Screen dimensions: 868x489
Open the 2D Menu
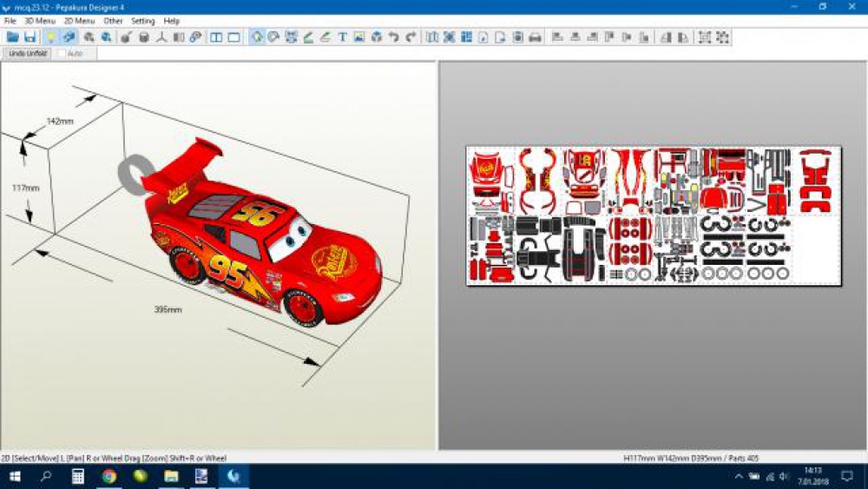(79, 21)
